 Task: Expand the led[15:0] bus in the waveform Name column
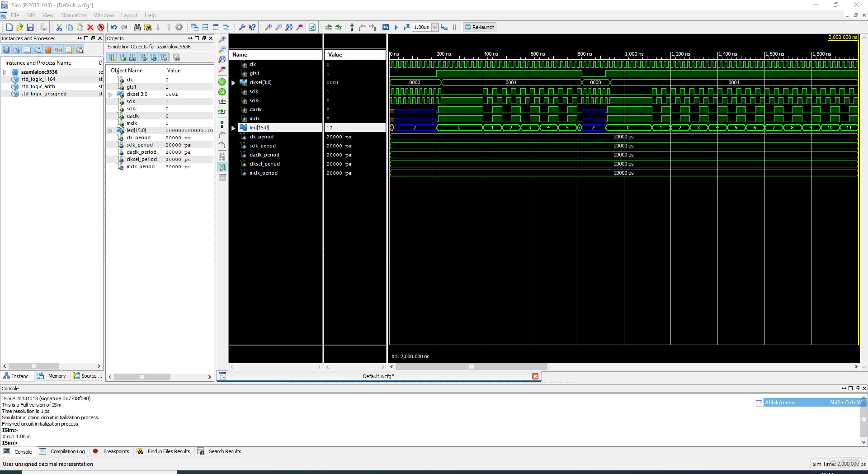click(x=233, y=128)
